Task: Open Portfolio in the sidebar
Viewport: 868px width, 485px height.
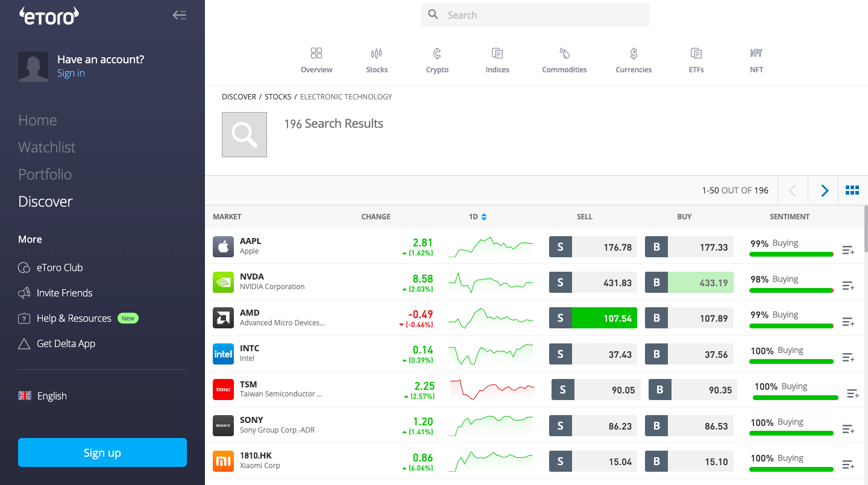Action: point(45,174)
